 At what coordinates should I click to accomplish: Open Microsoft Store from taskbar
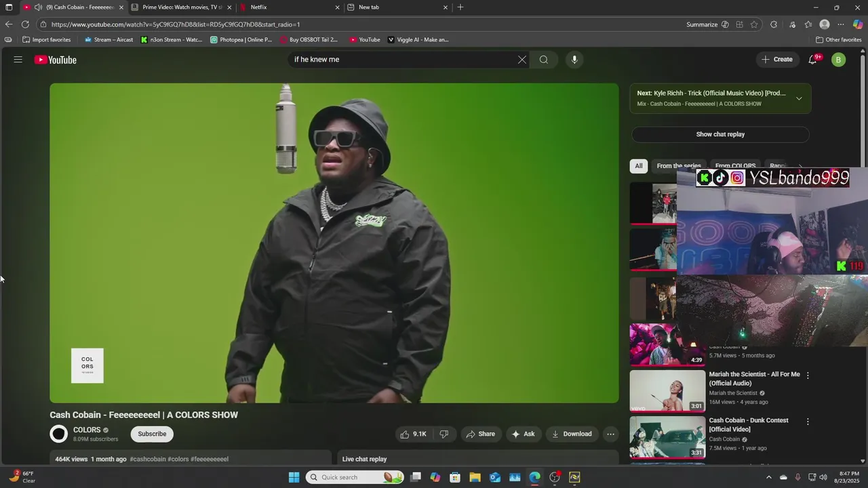tap(455, 477)
